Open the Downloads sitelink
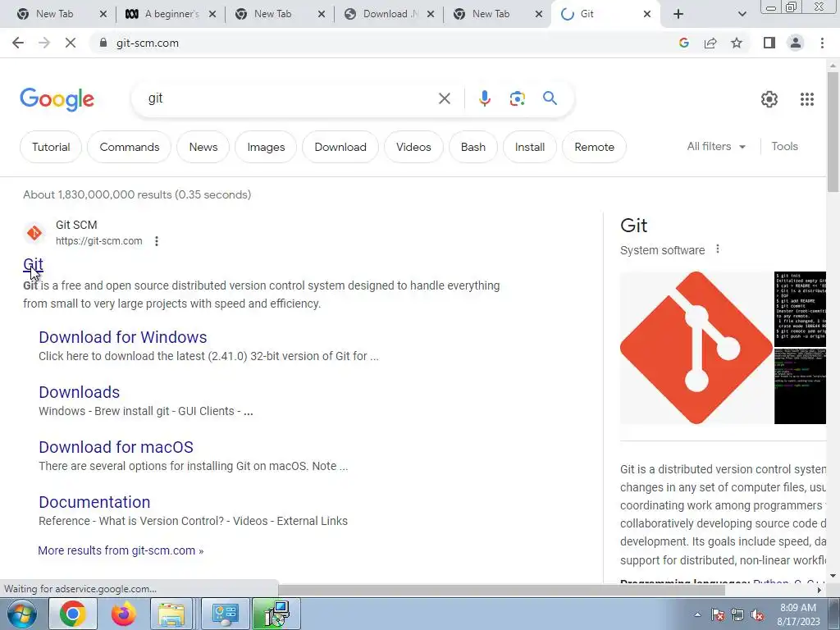 click(80, 392)
